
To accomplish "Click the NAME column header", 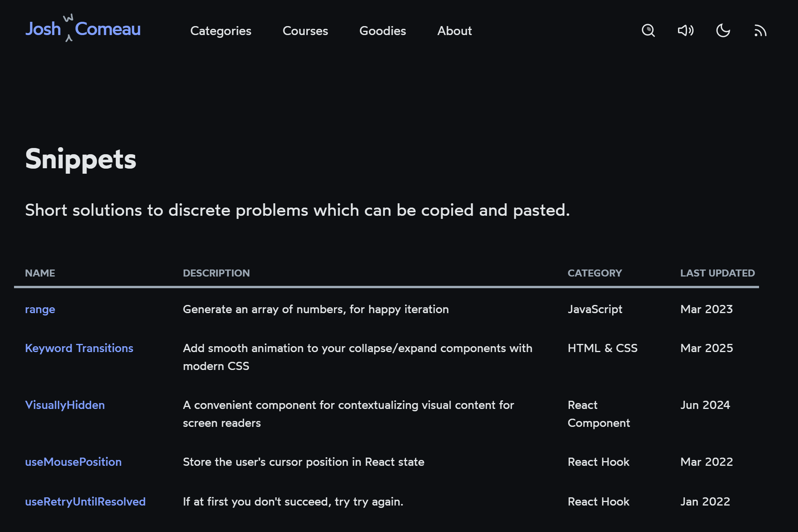I will pos(40,273).
